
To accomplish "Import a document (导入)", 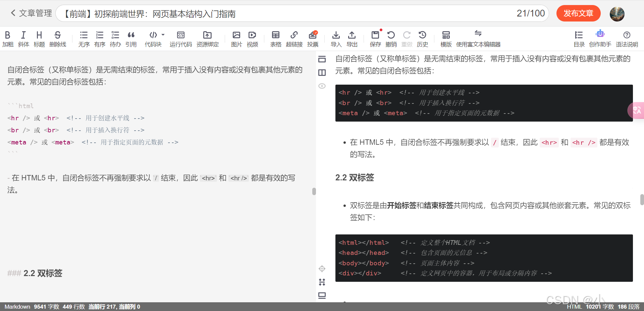I will (336, 39).
